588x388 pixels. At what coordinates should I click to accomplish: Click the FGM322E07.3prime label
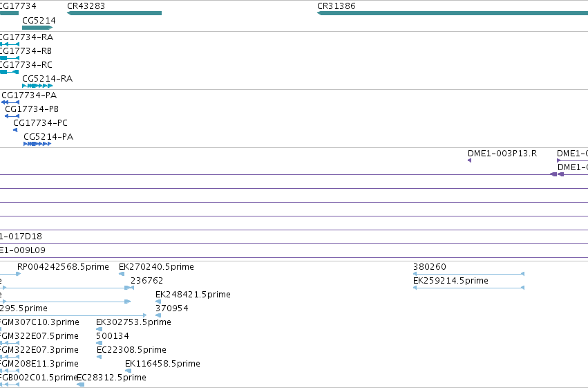coord(39,350)
